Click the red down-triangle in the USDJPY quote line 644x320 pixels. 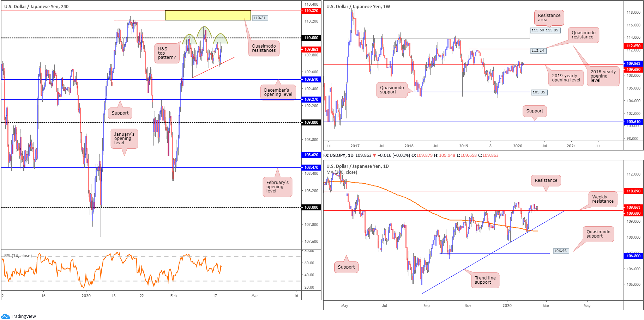tap(374, 155)
